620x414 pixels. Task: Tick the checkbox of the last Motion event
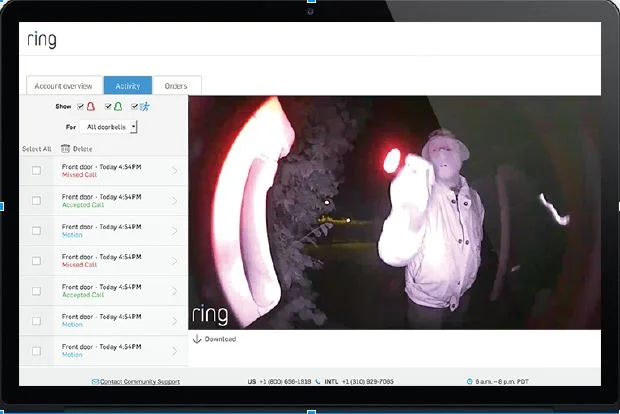(x=36, y=351)
